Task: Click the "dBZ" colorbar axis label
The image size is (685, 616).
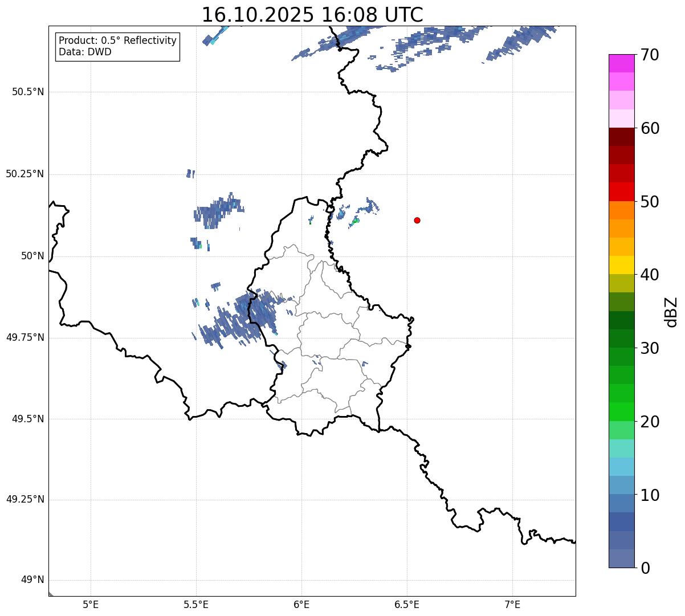Action: coord(671,312)
